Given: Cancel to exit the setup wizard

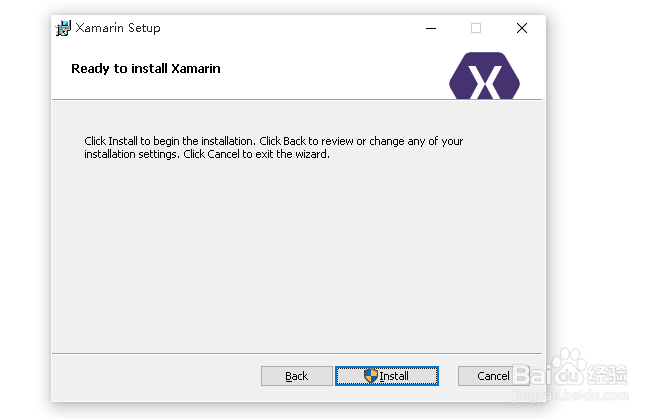Looking at the screenshot, I should click(x=494, y=376).
